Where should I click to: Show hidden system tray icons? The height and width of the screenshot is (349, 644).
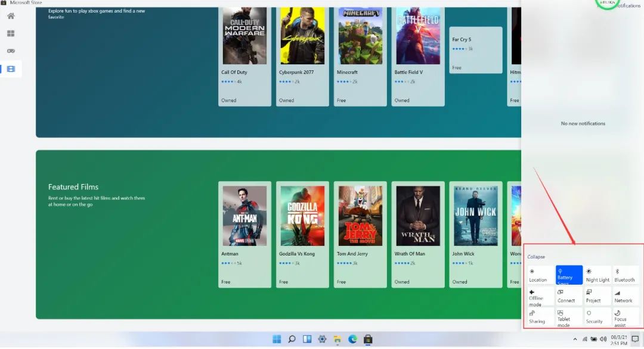(575, 339)
